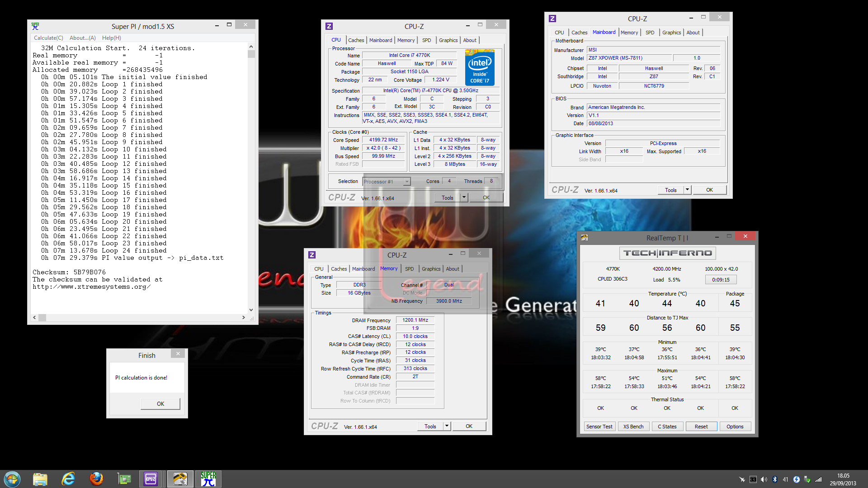
Task: Click the jet plane tray icon
Action: point(742,479)
